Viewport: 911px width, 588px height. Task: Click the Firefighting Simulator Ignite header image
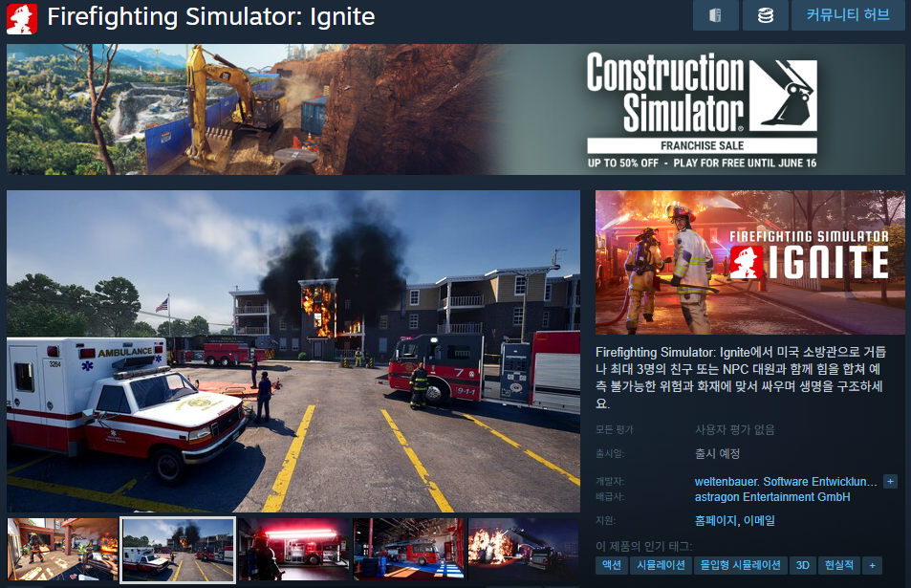[750, 262]
